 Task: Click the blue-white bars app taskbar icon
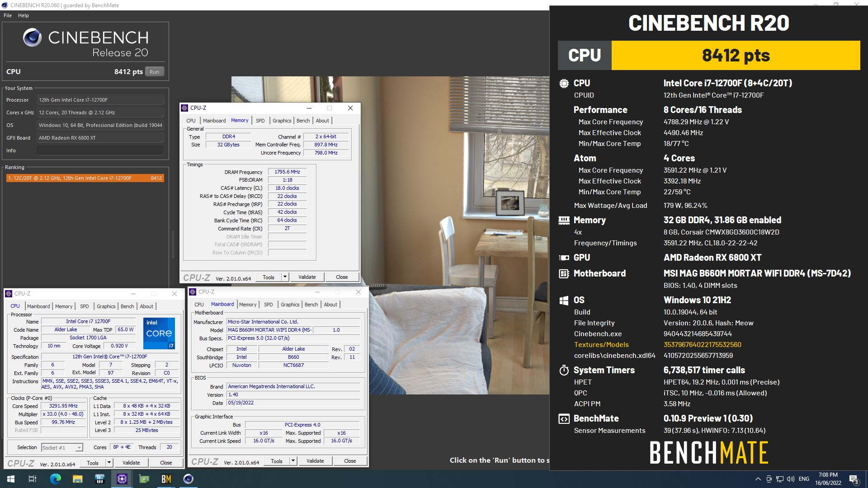(x=100, y=479)
